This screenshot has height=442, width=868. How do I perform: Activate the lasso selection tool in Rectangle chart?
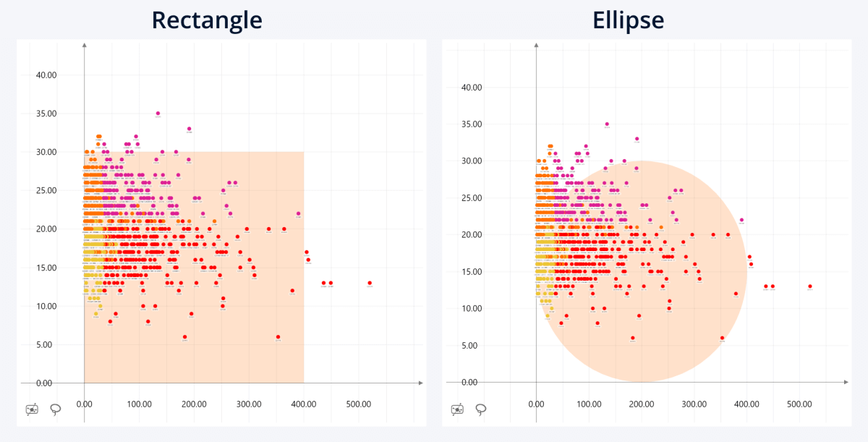[55, 409]
